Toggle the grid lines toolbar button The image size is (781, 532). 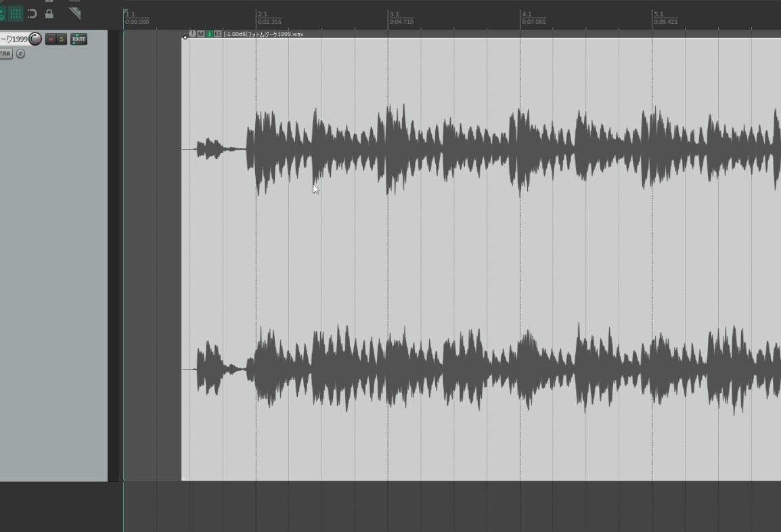coord(16,14)
